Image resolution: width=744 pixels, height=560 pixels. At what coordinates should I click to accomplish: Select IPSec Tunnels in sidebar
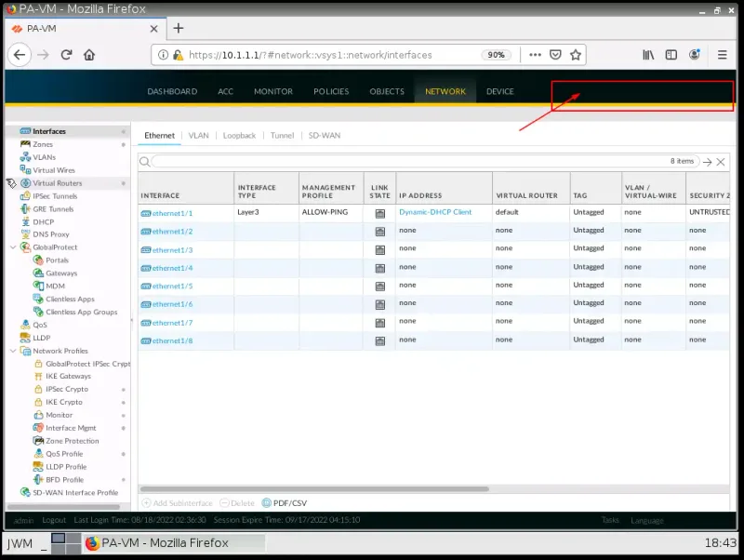[55, 196]
